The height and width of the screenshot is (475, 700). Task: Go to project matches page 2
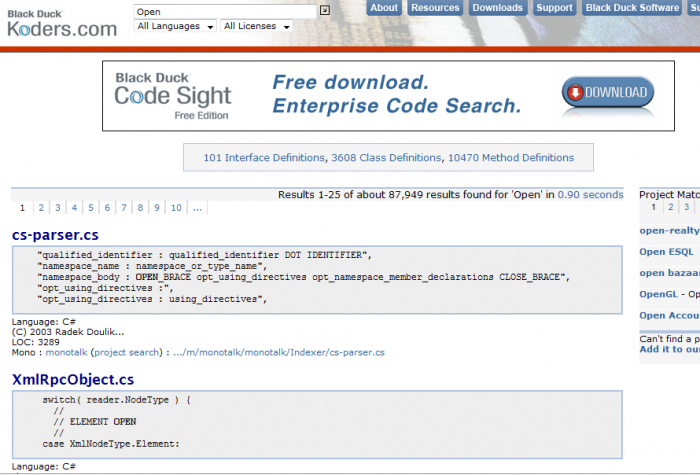coord(671,207)
